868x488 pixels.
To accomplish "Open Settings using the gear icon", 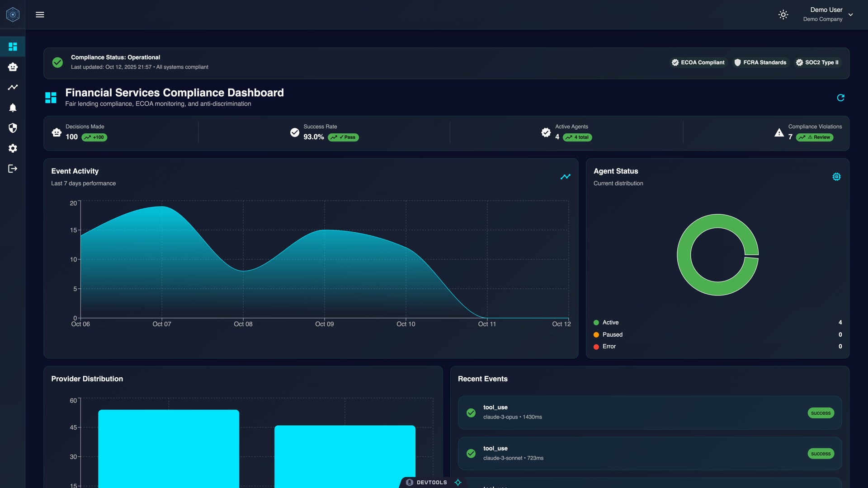I will coord(13,149).
